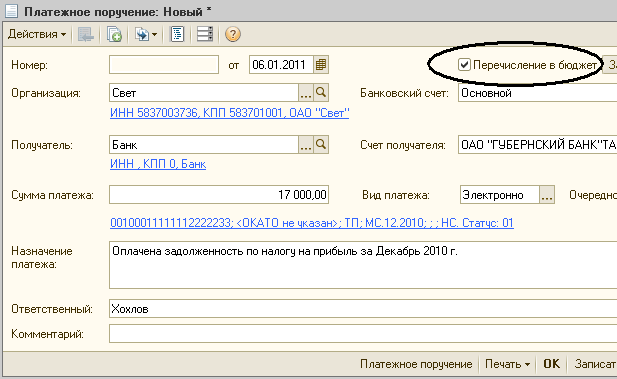Viewport: 617px width, 379px height.
Task: Expand the Печать dropdown button
Action: tap(507, 364)
